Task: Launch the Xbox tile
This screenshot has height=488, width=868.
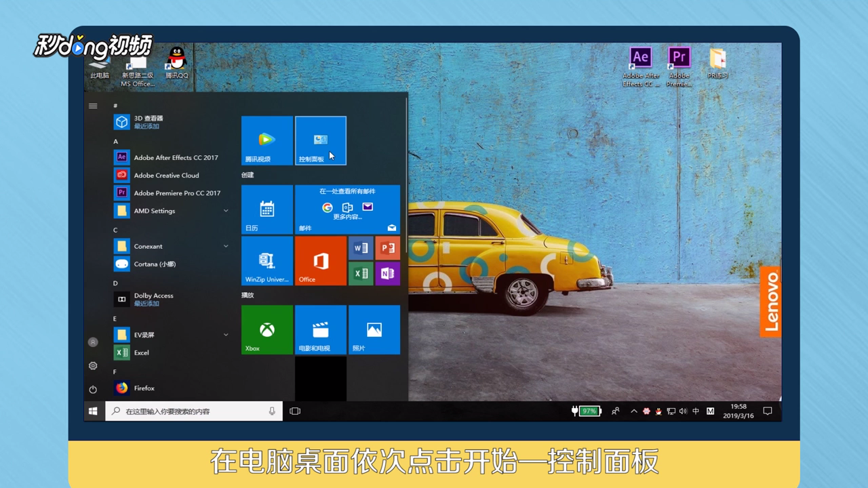Action: (x=267, y=329)
